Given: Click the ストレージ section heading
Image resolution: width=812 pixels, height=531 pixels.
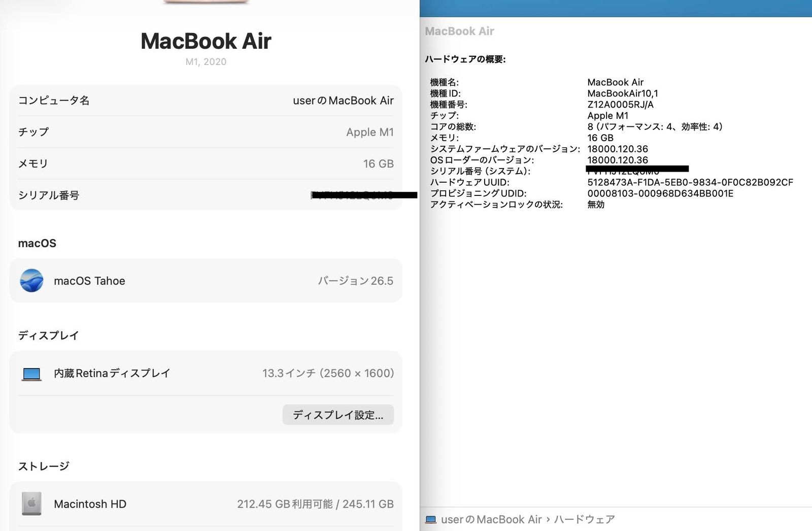Looking at the screenshot, I should [44, 466].
